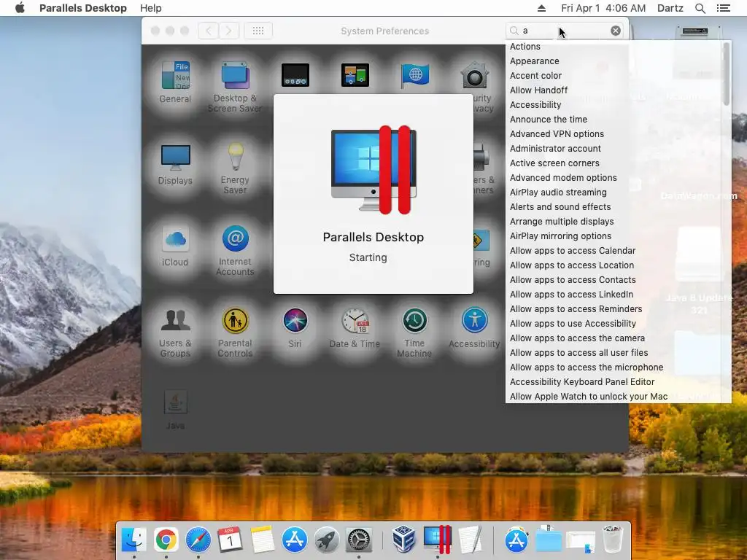The image size is (747, 560).
Task: Open the General preferences pane
Action: 175,82
